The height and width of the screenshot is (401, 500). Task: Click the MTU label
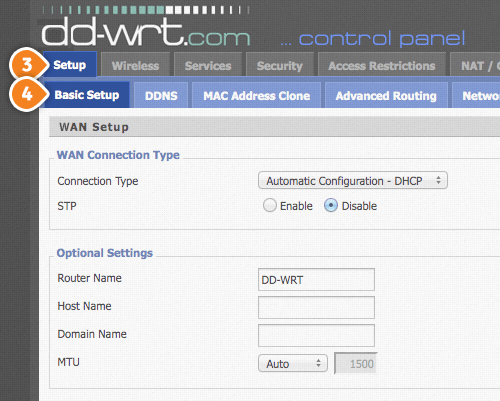point(68,362)
